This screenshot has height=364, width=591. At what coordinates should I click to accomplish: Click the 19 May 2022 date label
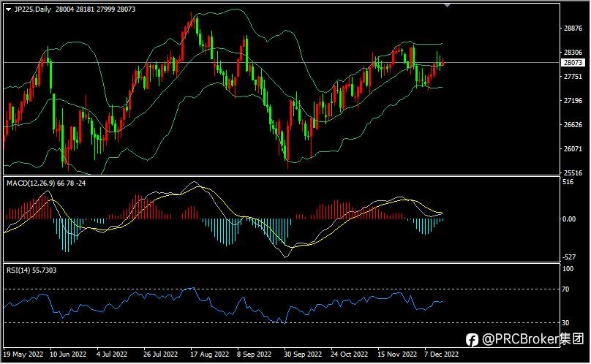(x=23, y=354)
